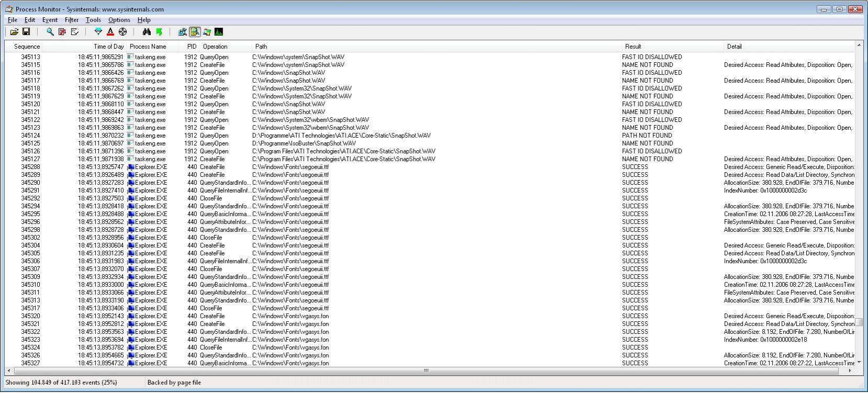The height and width of the screenshot is (393, 868).
Task: Click the Explorer.EXE icon in row 345292
Action: (x=131, y=198)
